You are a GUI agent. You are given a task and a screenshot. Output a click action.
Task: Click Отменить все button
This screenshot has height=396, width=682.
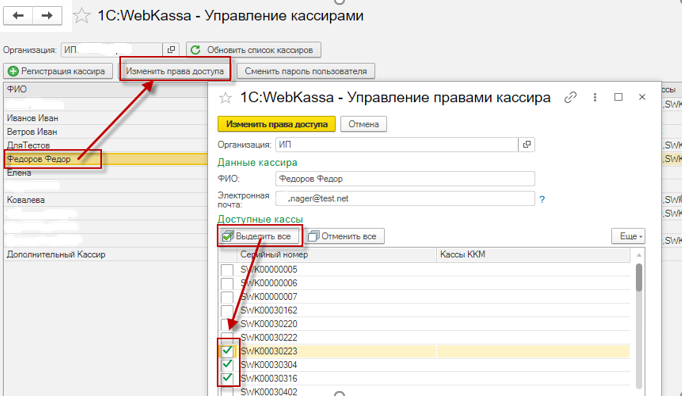(x=344, y=236)
